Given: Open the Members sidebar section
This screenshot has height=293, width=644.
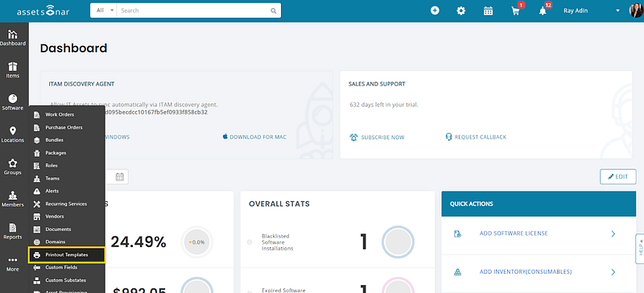Looking at the screenshot, I should click(x=13, y=199).
